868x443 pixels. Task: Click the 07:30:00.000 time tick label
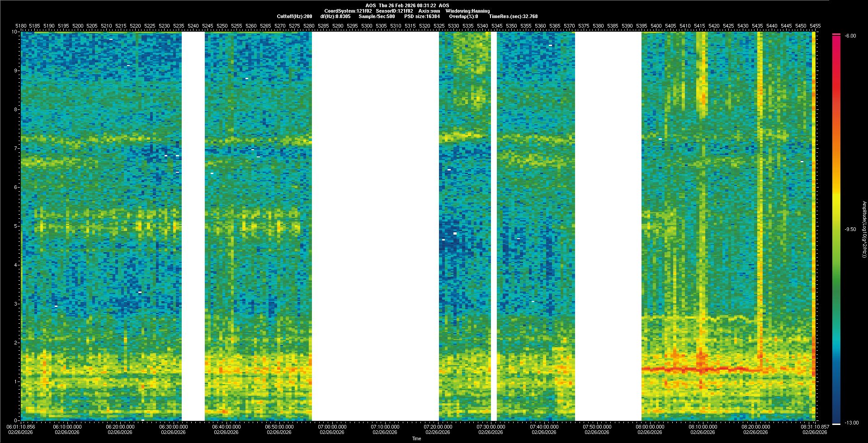pyautogui.click(x=491, y=426)
